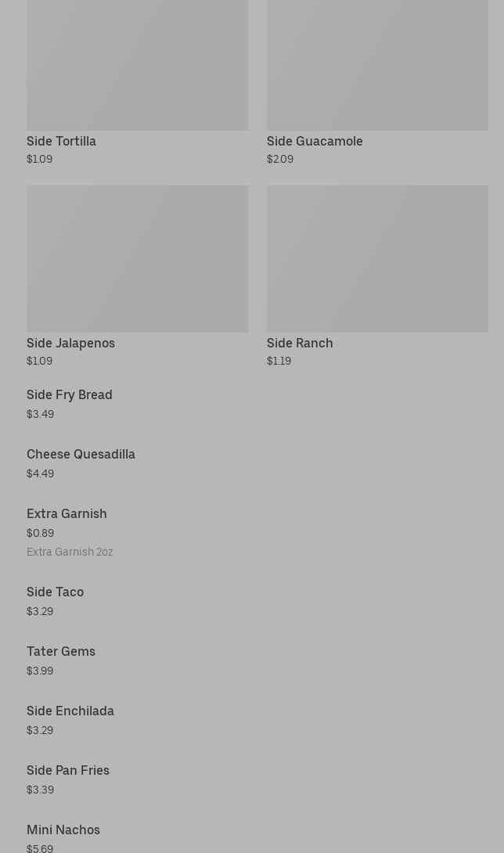The width and height of the screenshot is (504, 853).
Task: Choose the Side Jalapenos item title
Action: coord(70,343)
